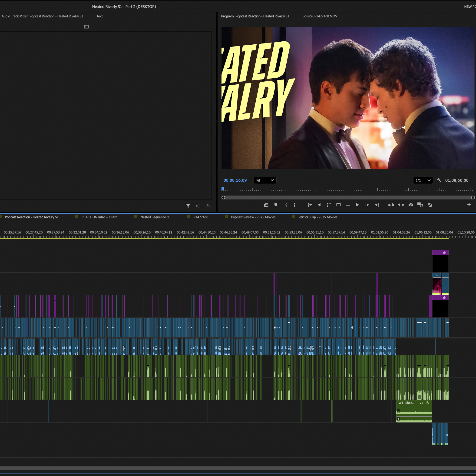The image size is (476, 476).
Task: Select the Wii - Shop audio clip
Action: pos(414,411)
